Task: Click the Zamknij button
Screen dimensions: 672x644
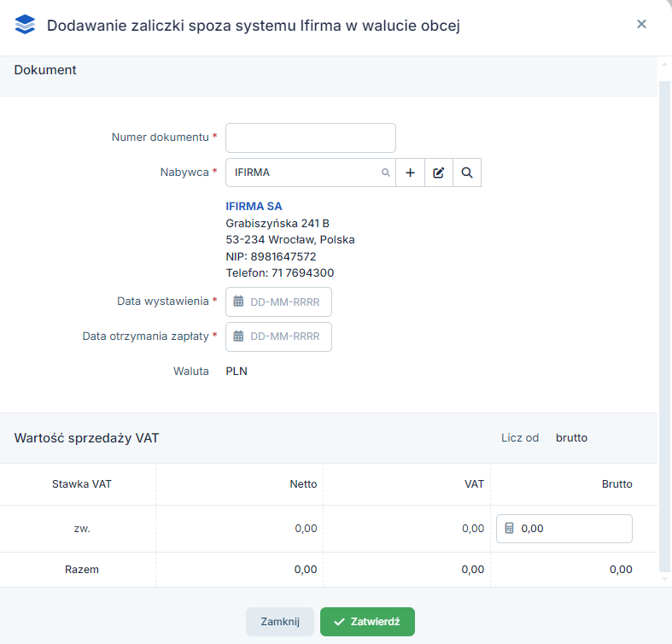Action: click(x=280, y=621)
